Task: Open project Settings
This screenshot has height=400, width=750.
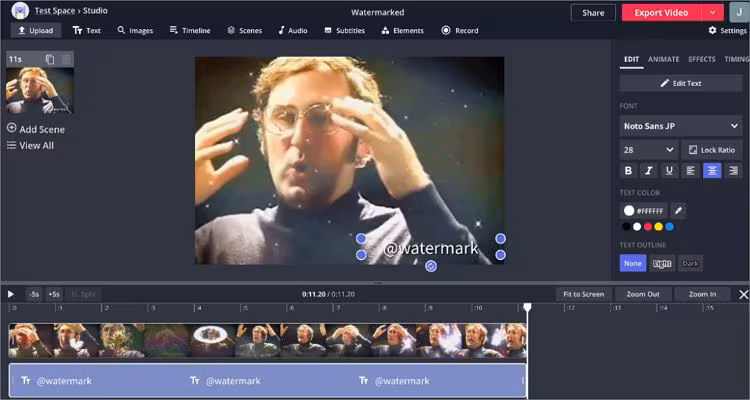Action: 728,31
